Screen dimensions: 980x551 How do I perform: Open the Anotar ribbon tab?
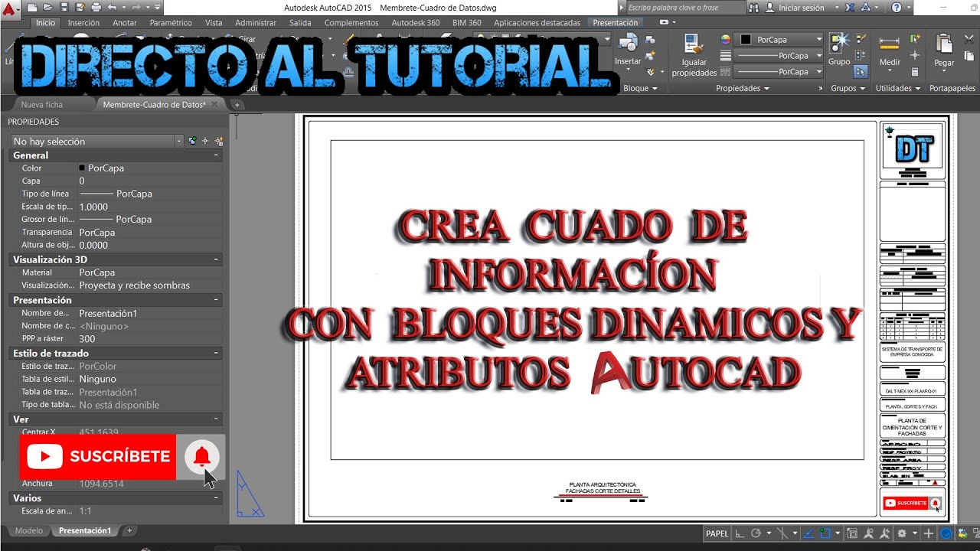(x=125, y=23)
